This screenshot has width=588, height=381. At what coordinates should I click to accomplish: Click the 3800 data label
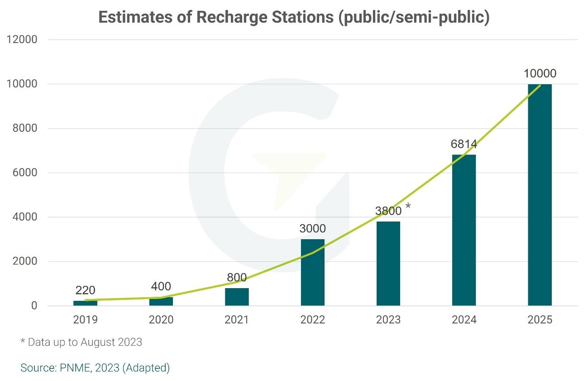[388, 211]
